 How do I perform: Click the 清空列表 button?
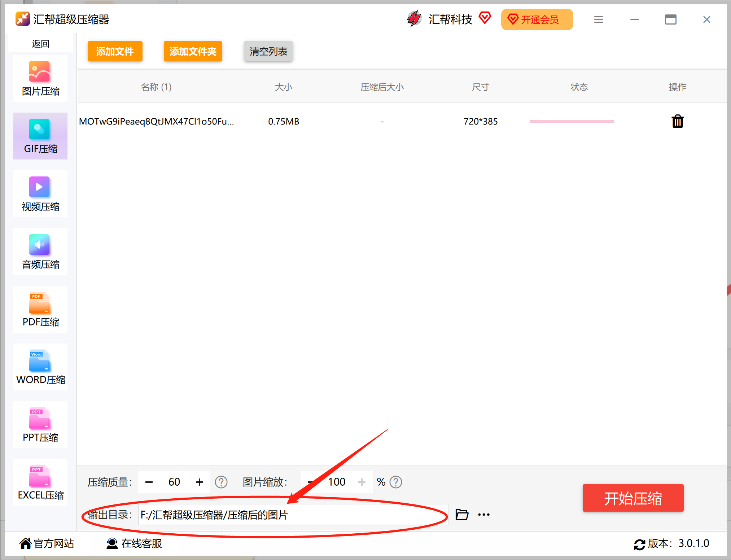pos(268,51)
